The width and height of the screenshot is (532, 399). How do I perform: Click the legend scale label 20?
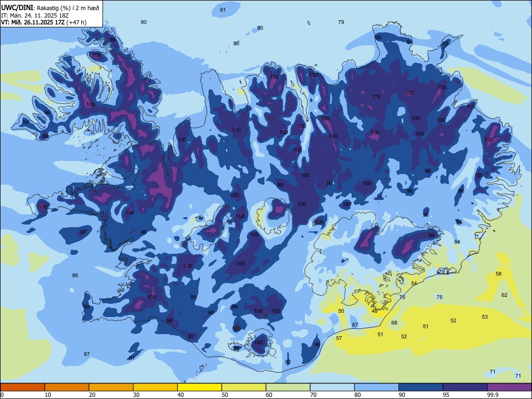[92, 395]
